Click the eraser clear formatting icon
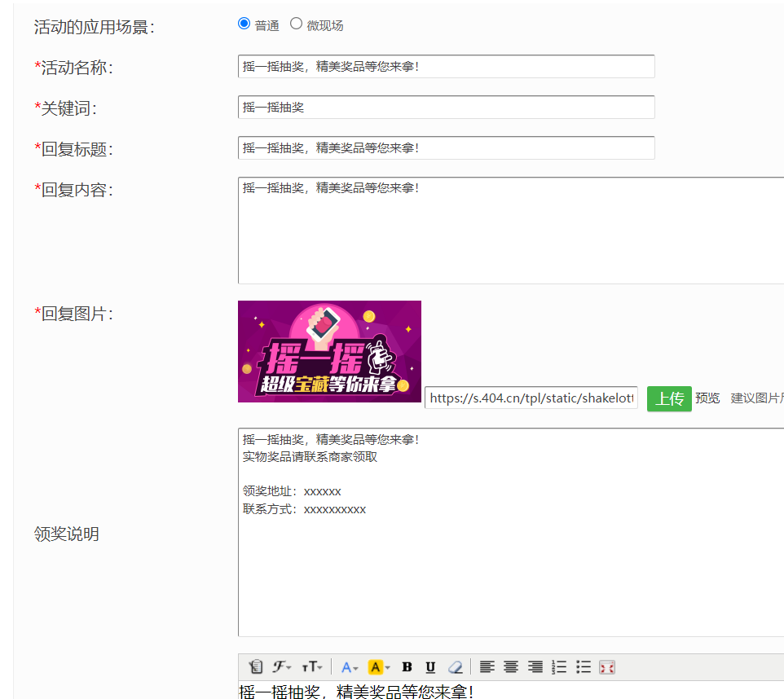 tap(456, 667)
